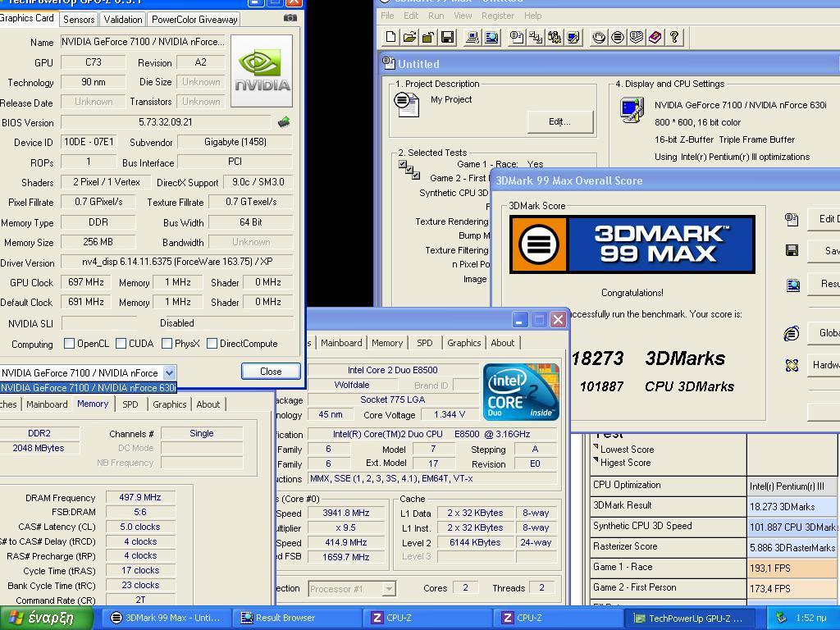
Task: Open the File menu in 3DMark
Action: tap(387, 16)
